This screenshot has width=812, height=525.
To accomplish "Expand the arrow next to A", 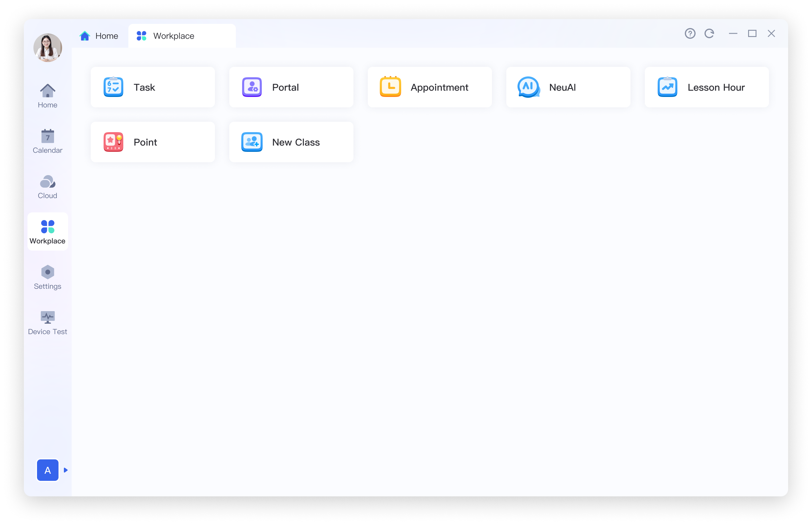I will (x=66, y=470).
